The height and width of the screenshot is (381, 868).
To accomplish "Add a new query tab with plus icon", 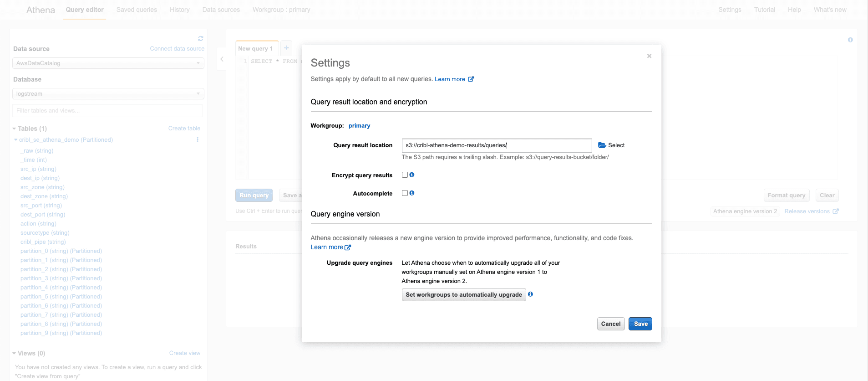I will point(286,48).
